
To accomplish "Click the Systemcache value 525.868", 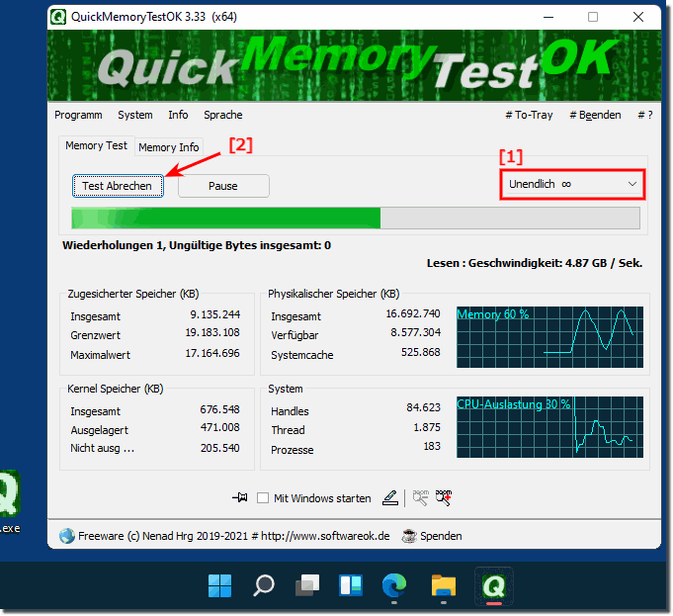I will pos(421,352).
